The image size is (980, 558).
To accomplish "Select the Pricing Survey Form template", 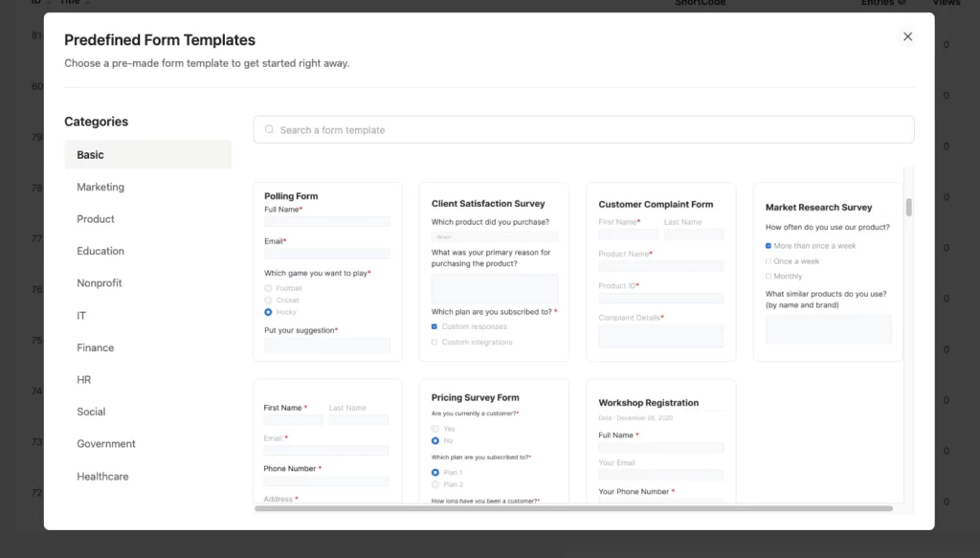I will coord(495,441).
